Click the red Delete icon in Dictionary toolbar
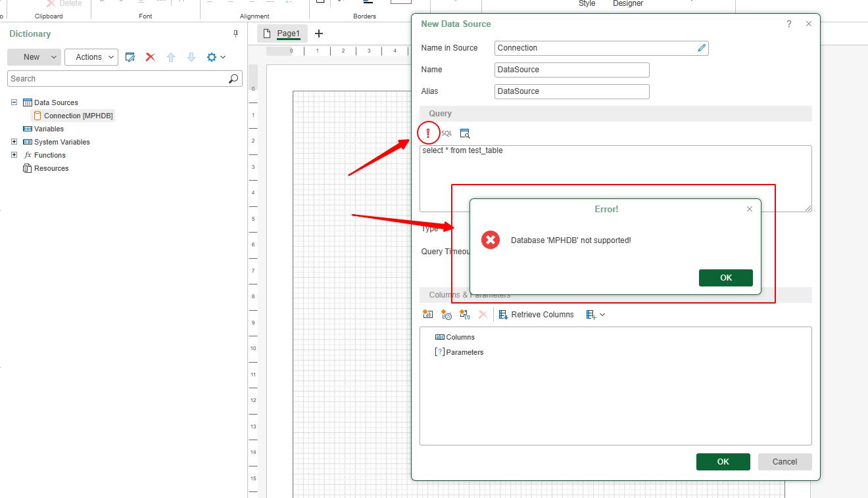This screenshot has width=868, height=498. (151, 57)
